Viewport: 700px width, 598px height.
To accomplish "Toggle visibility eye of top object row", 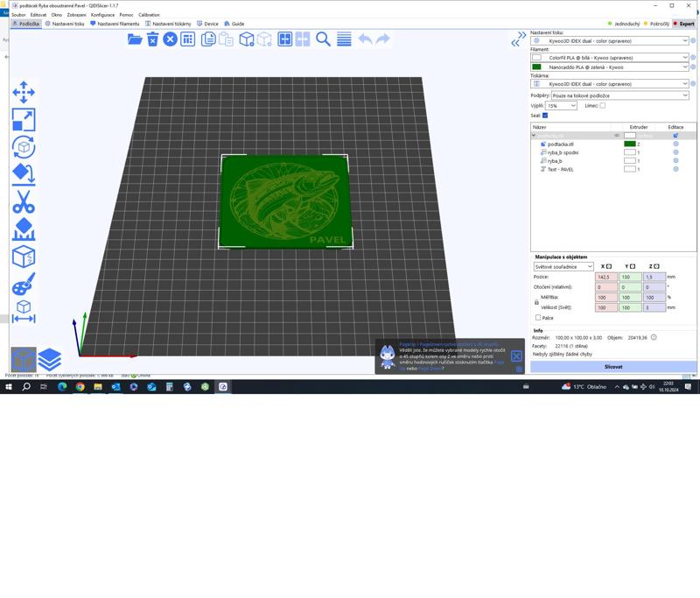I will [617, 136].
